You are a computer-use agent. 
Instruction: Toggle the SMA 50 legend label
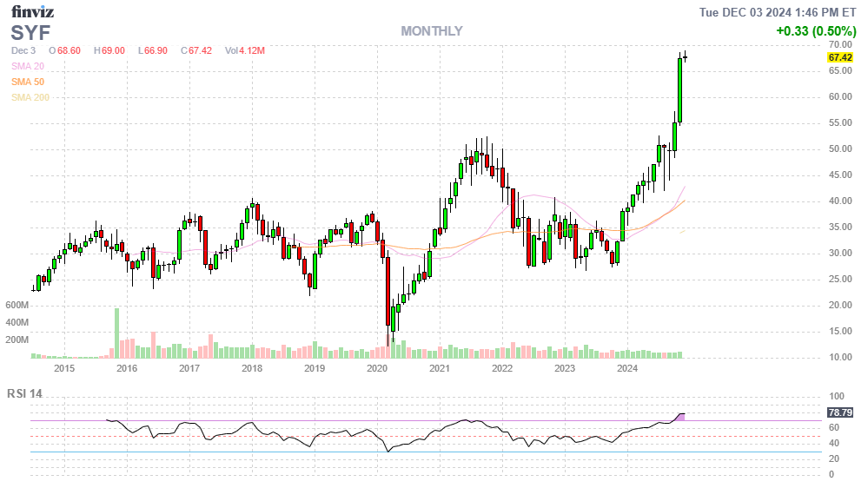click(x=27, y=82)
